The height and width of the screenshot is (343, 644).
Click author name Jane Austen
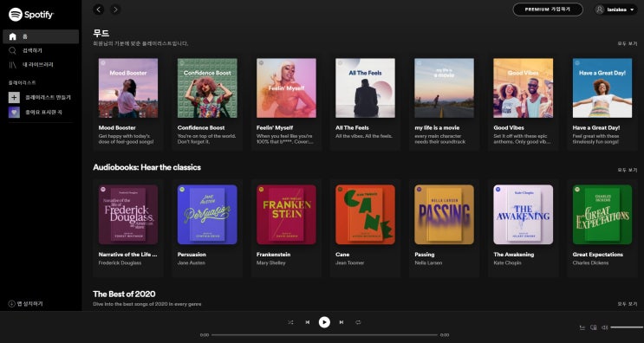click(191, 263)
